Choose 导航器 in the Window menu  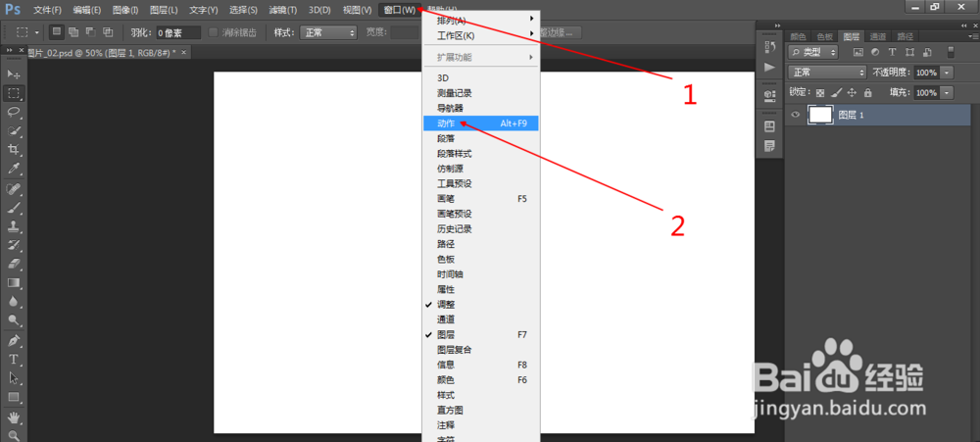481,108
